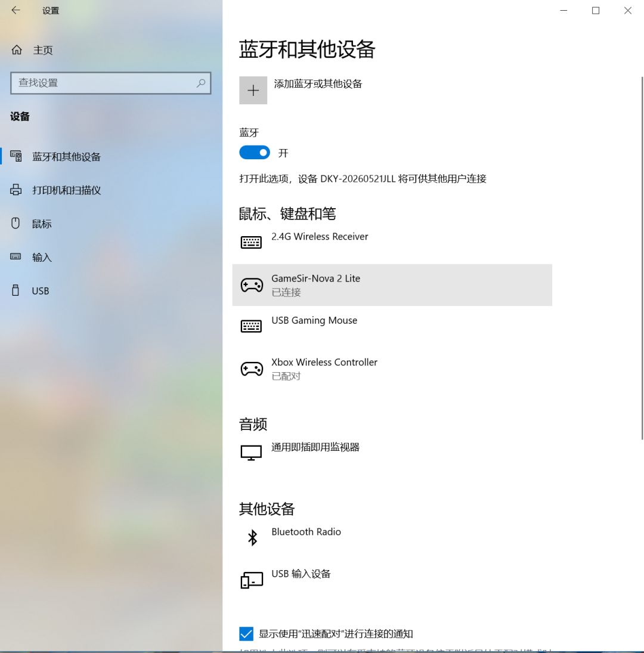Click the printer icon for 打印机和扫描仪
Viewport: 644px width, 653px height.
point(16,190)
